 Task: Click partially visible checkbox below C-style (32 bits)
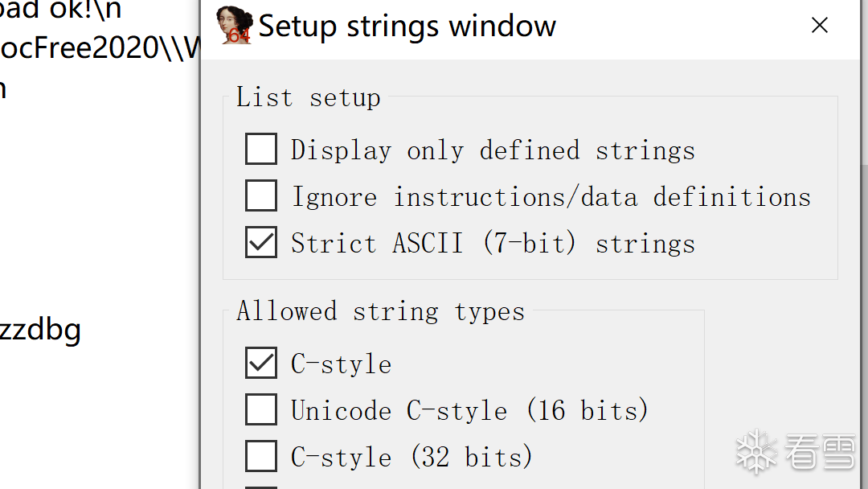(261, 486)
